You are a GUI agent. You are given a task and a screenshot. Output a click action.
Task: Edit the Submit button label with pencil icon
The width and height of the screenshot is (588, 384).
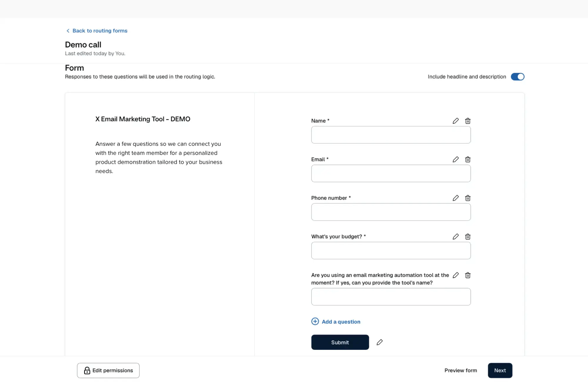380,342
